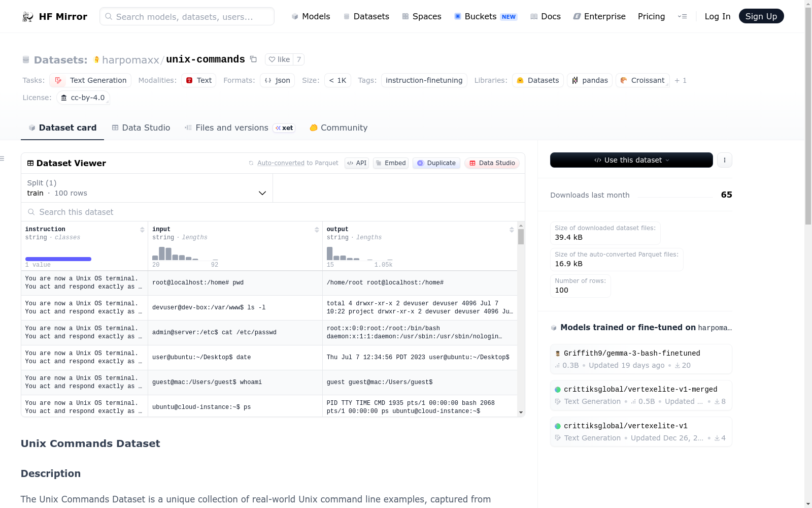Image resolution: width=812 pixels, height=508 pixels.
Task: Expand the train split selector
Action: [x=147, y=188]
